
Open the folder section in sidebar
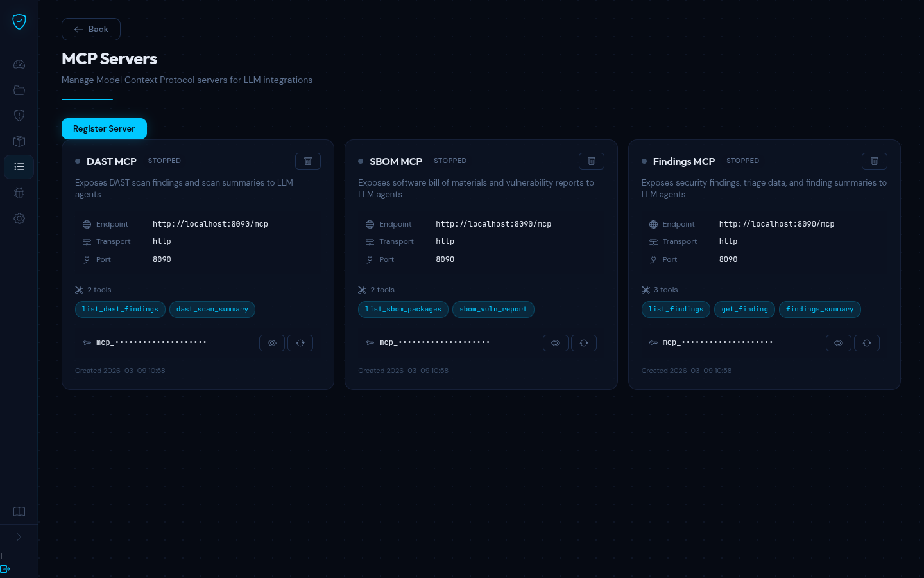point(19,90)
